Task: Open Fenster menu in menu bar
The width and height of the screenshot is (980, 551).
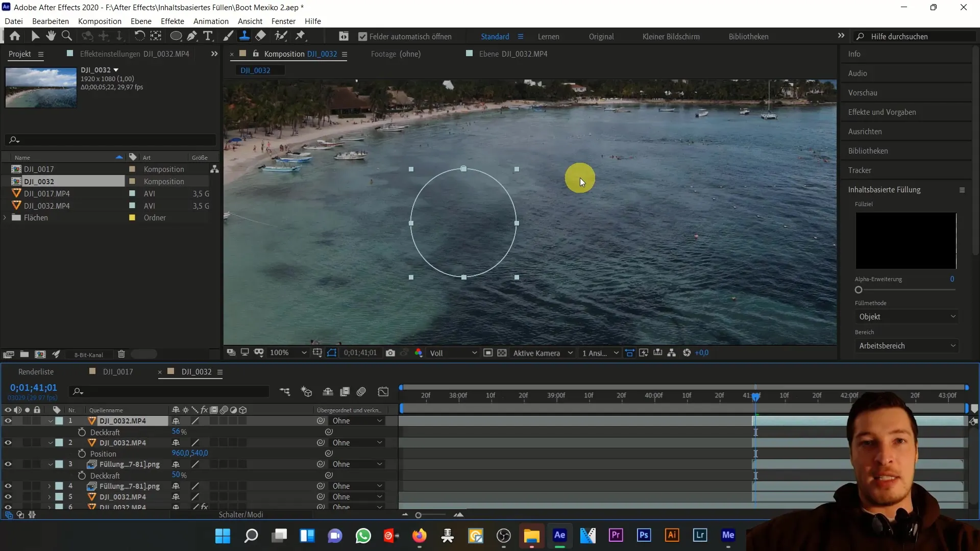Action: point(283,21)
